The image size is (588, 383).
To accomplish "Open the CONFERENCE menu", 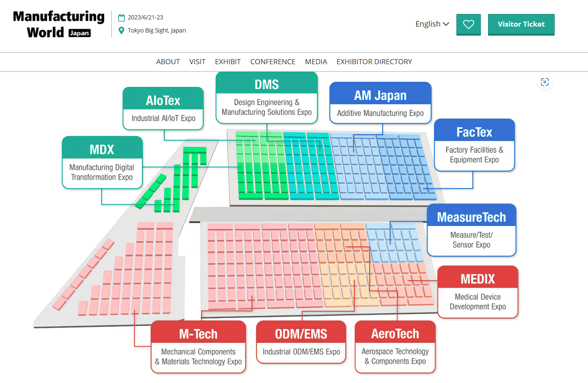I will click(273, 62).
